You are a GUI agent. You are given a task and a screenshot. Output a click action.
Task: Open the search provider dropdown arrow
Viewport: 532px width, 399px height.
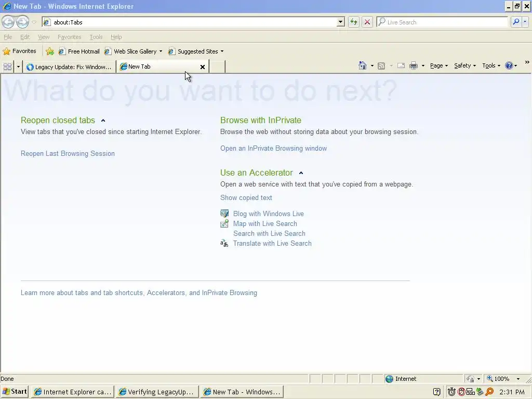(525, 22)
